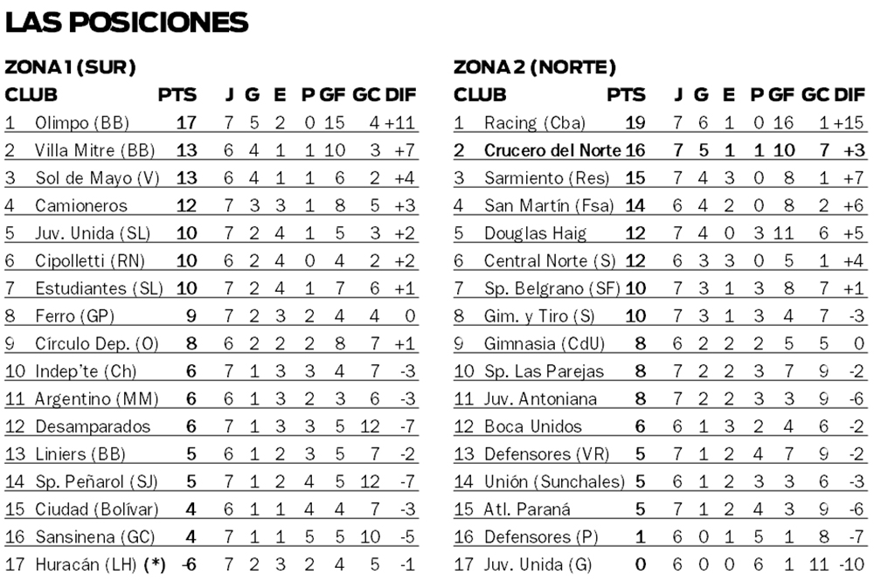The width and height of the screenshot is (874, 588).
Task: Click the bold Crucero del Norte row
Action: [x=552, y=150]
